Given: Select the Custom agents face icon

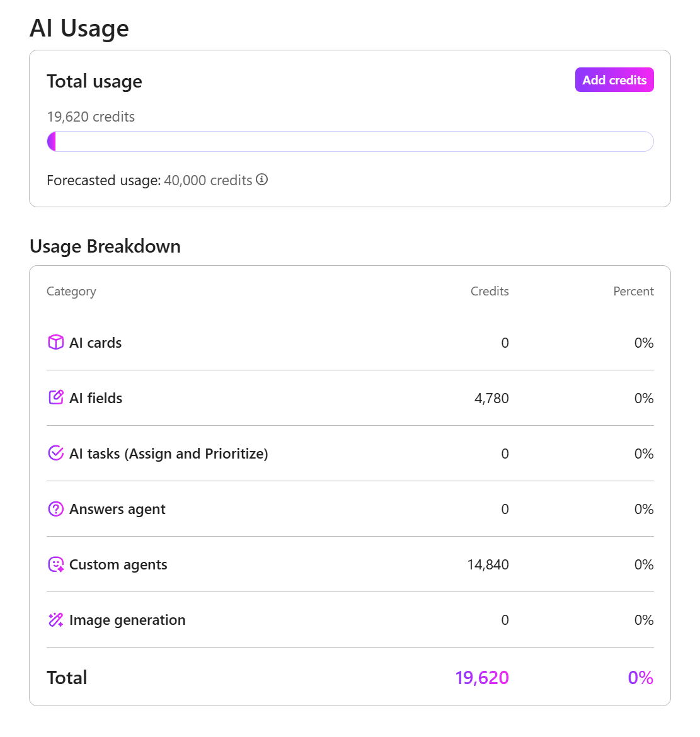Looking at the screenshot, I should [x=55, y=564].
